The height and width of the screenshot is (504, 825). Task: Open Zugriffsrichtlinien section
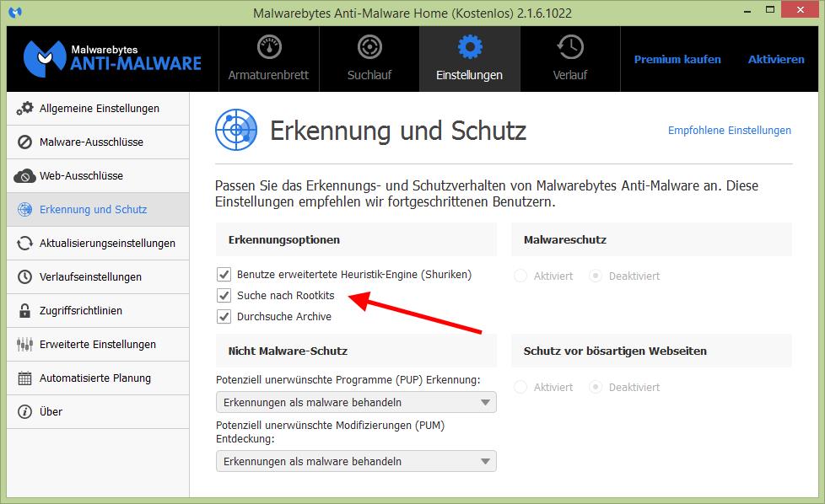[98, 310]
